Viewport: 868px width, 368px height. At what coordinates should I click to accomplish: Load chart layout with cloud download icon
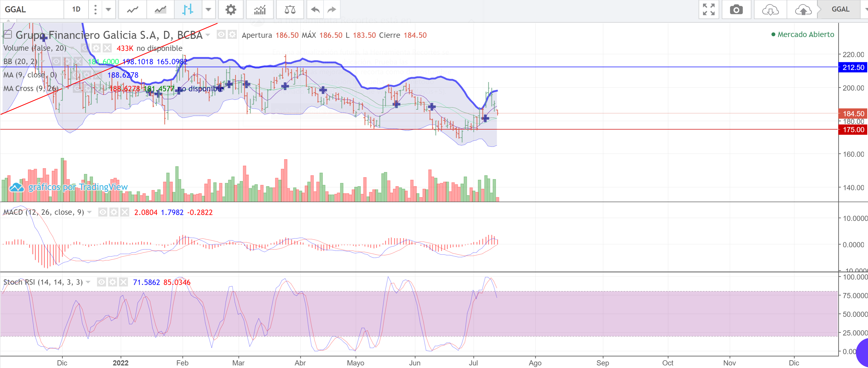pos(770,10)
